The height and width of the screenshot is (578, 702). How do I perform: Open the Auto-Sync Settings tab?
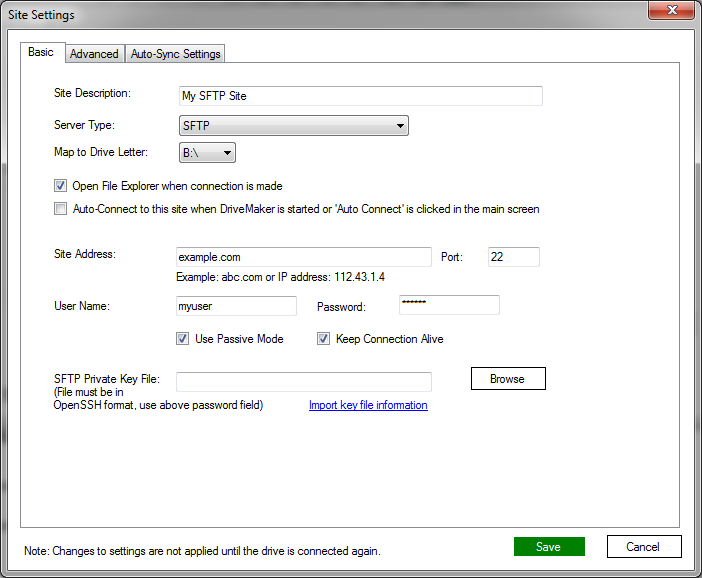pyautogui.click(x=176, y=54)
